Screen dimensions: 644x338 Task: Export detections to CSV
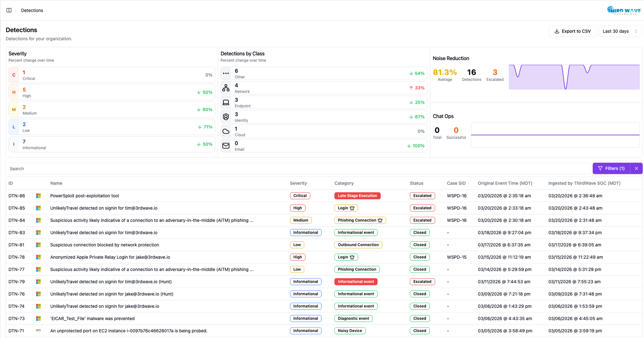click(x=572, y=31)
